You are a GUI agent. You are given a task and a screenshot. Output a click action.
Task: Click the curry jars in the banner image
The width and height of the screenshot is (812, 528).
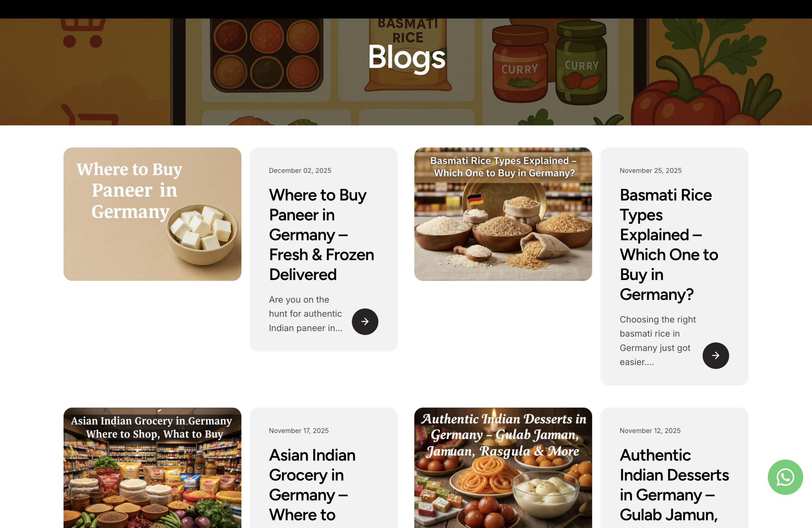(x=549, y=63)
